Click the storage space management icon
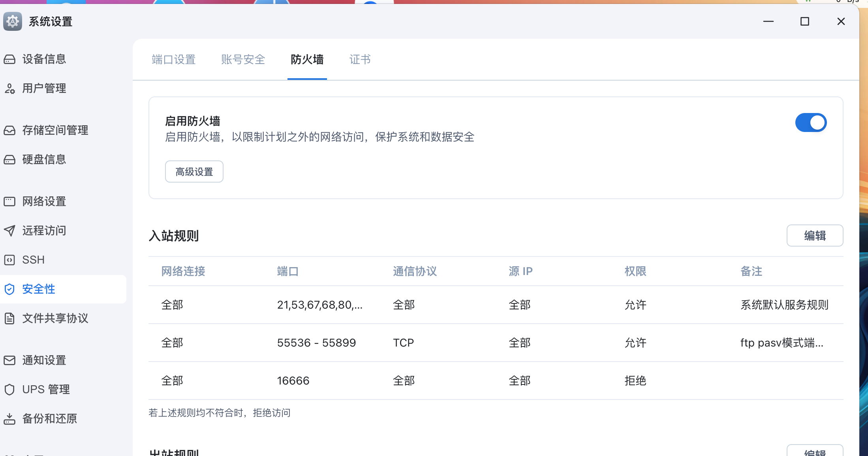Screen dimensions: 868x456 point(9,130)
